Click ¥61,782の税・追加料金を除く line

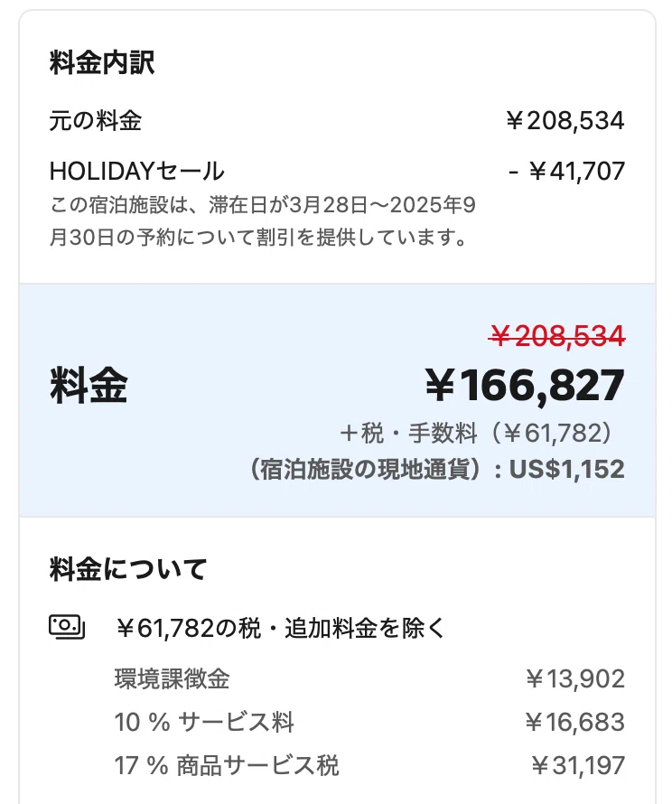(x=280, y=628)
